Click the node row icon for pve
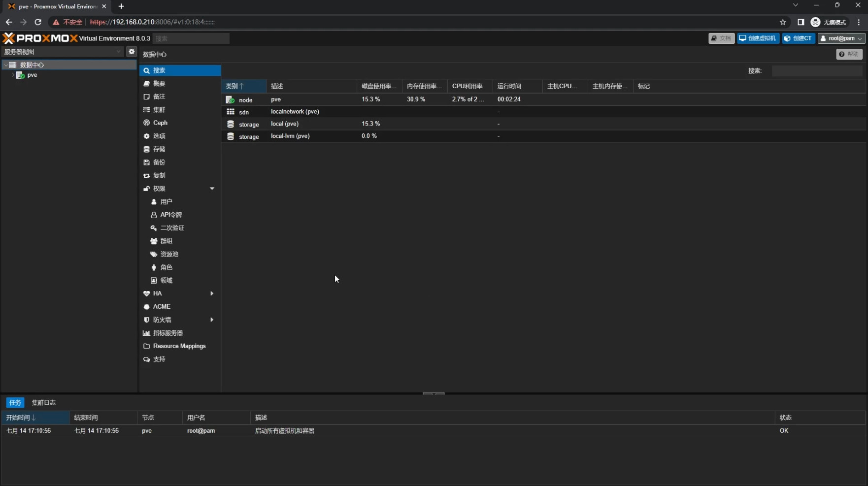The width and height of the screenshot is (868, 486). [x=230, y=99]
